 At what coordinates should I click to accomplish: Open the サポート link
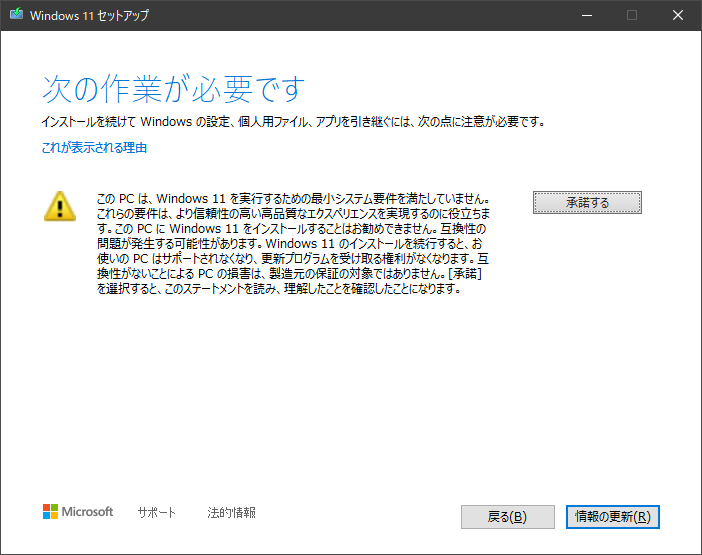pos(157,512)
